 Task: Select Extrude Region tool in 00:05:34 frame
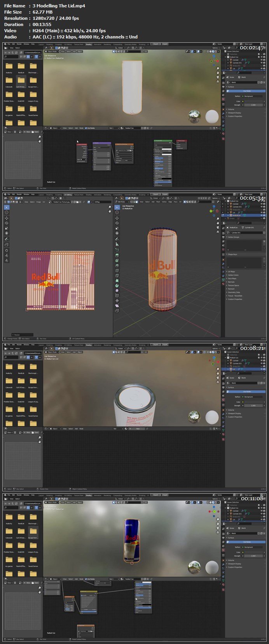point(117,255)
